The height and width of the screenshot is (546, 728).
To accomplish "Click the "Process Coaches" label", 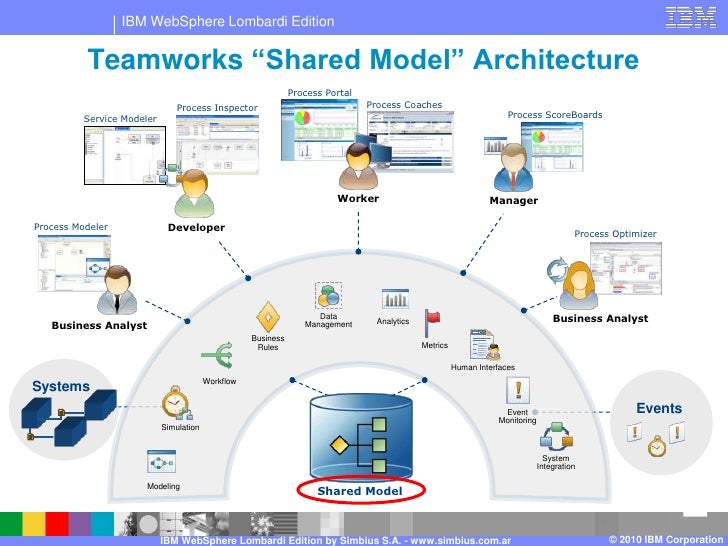I will point(404,104).
